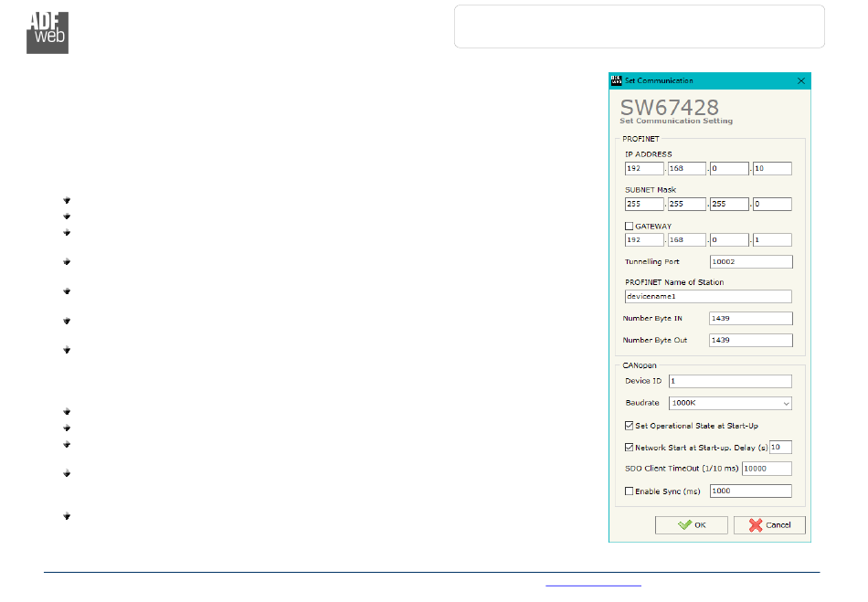
Task: Enable the GATEWAY checkbox
Action: (629, 226)
